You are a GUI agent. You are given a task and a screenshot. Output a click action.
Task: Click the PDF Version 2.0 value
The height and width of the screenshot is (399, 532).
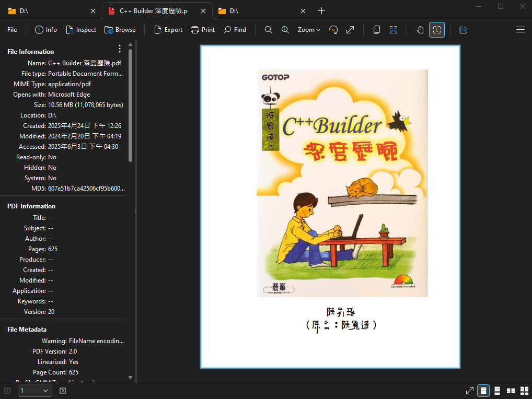[73, 351]
